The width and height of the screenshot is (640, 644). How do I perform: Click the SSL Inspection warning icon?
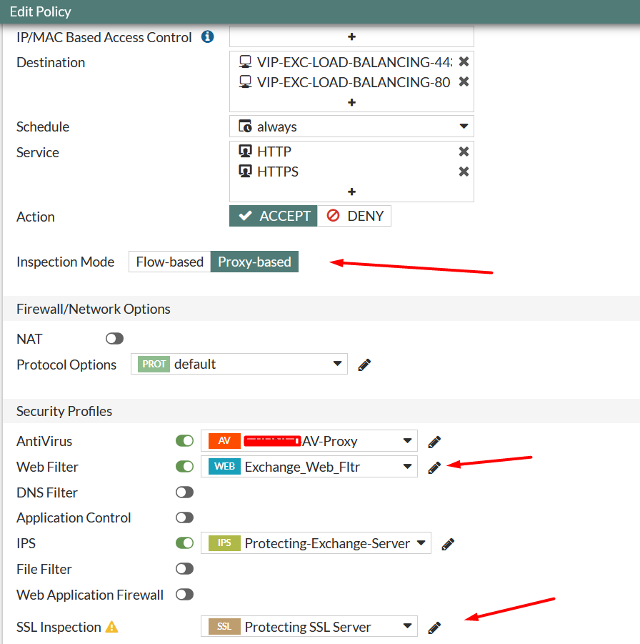[x=112, y=627]
